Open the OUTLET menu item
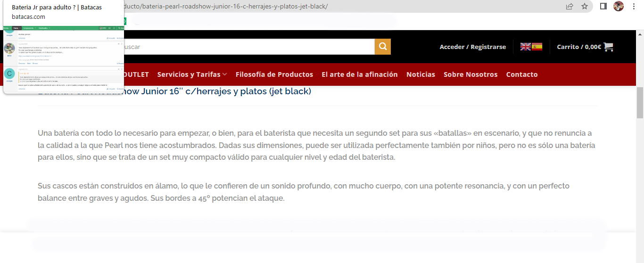 point(136,74)
